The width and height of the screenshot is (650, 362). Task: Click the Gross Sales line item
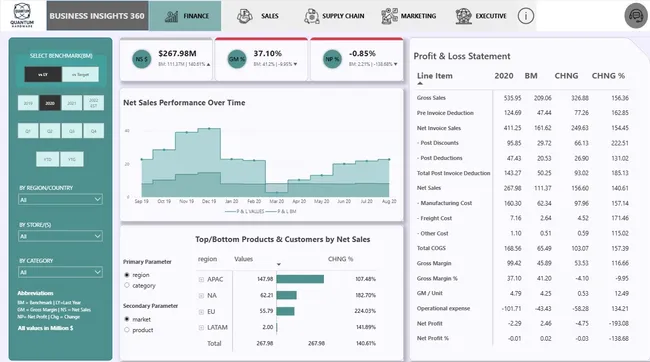click(x=431, y=98)
